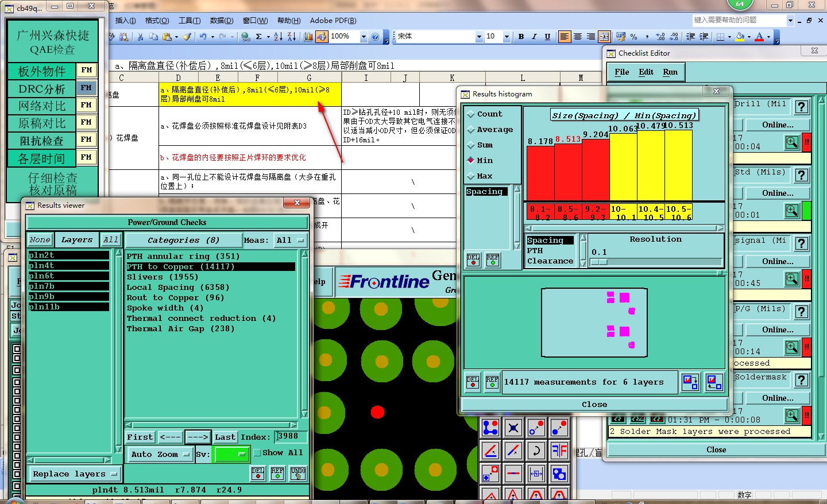Image resolution: width=827 pixels, height=504 pixels.
Task: Click the First button in Results viewer
Action: tap(140, 437)
